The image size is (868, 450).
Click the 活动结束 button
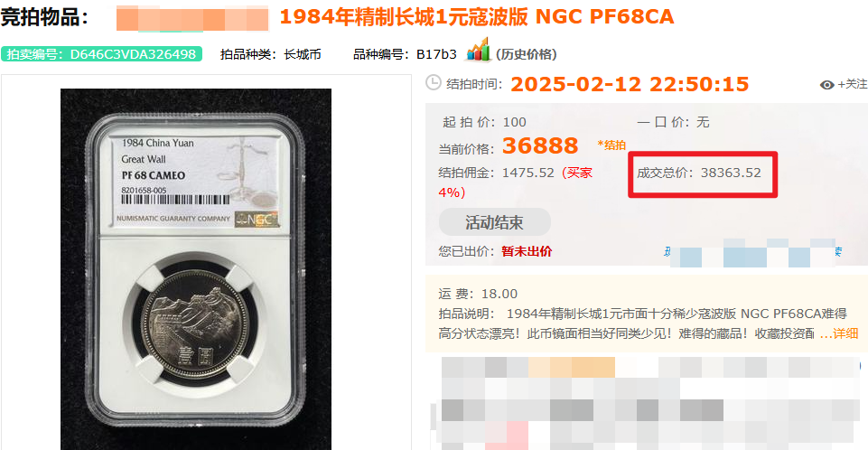(494, 222)
